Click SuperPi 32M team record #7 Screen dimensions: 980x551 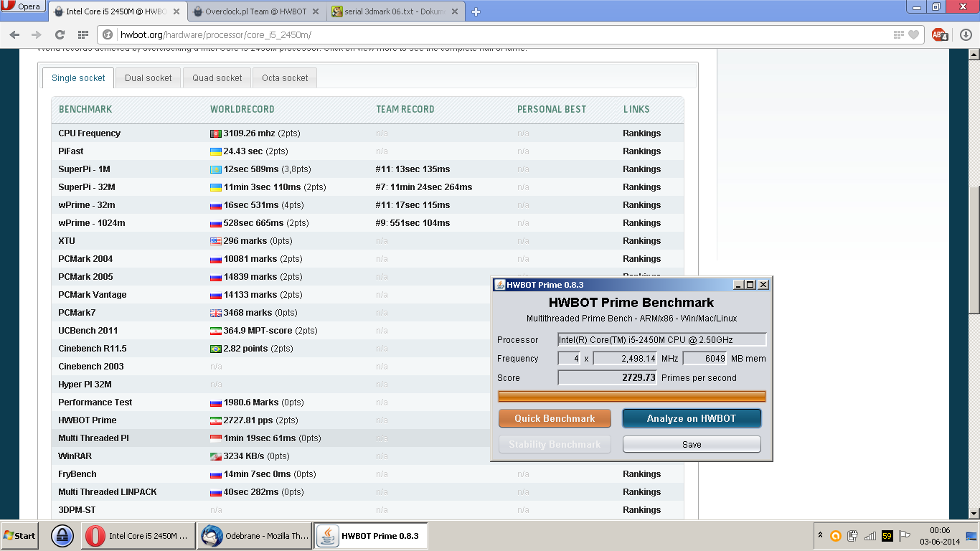click(424, 187)
